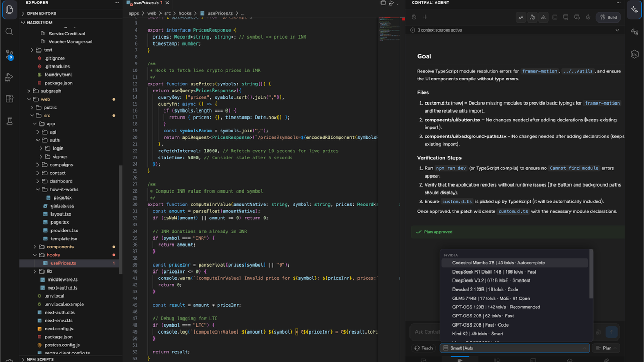The width and height of the screenshot is (644, 362).
Task: Open the Explorer view in activity bar
Action: point(9,10)
